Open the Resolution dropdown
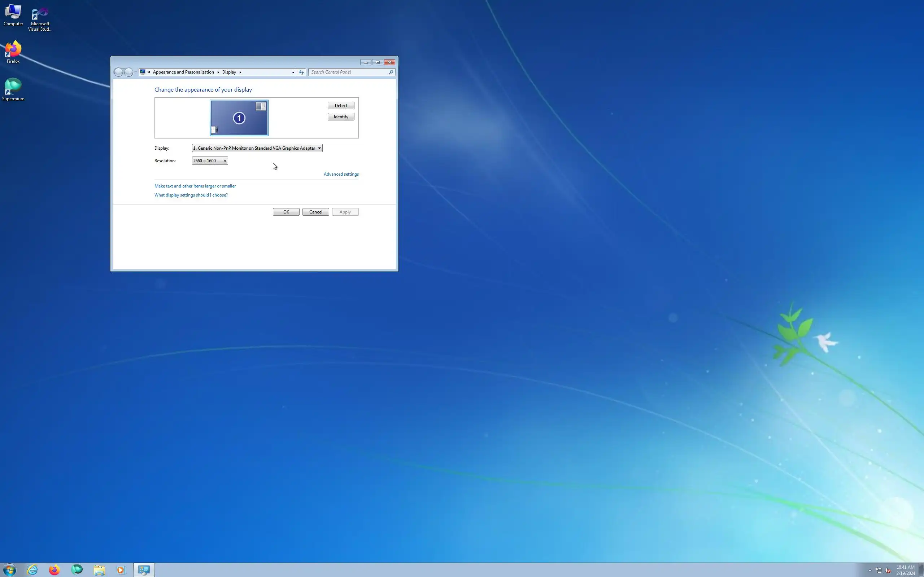Image resolution: width=924 pixels, height=577 pixels. (210, 161)
